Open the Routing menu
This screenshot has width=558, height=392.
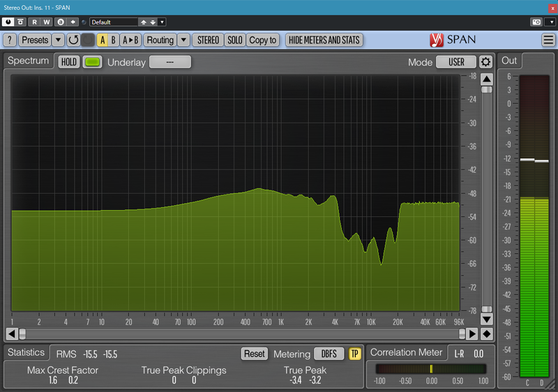160,40
